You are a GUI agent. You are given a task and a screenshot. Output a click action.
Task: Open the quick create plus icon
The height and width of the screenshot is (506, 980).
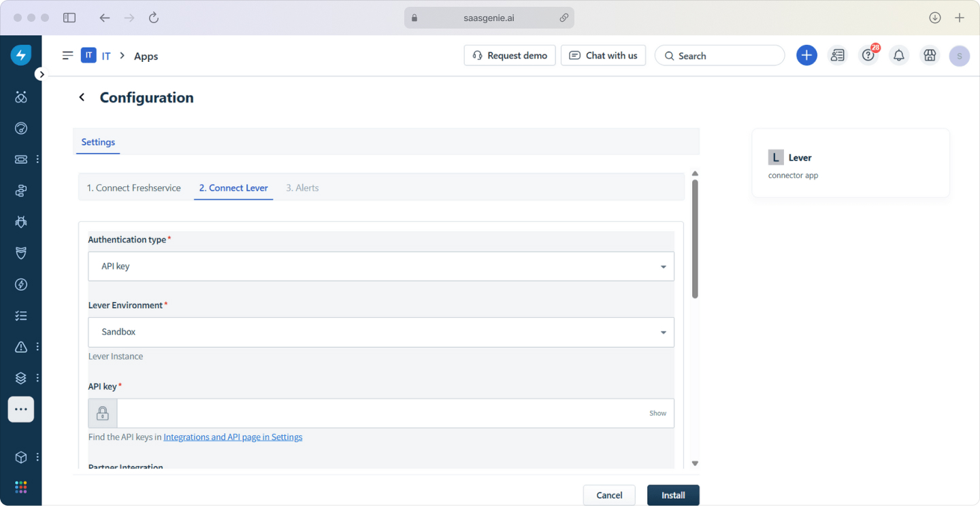[x=806, y=55]
